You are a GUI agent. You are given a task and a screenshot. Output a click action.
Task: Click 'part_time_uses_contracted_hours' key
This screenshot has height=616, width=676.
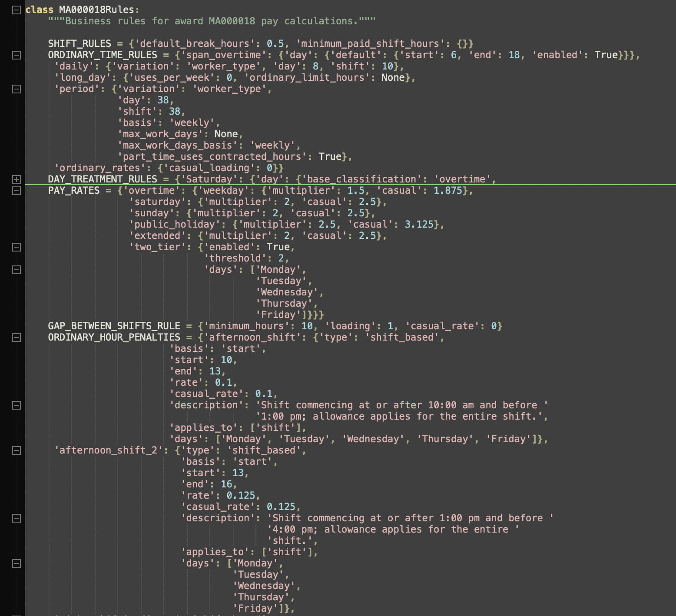(x=212, y=156)
